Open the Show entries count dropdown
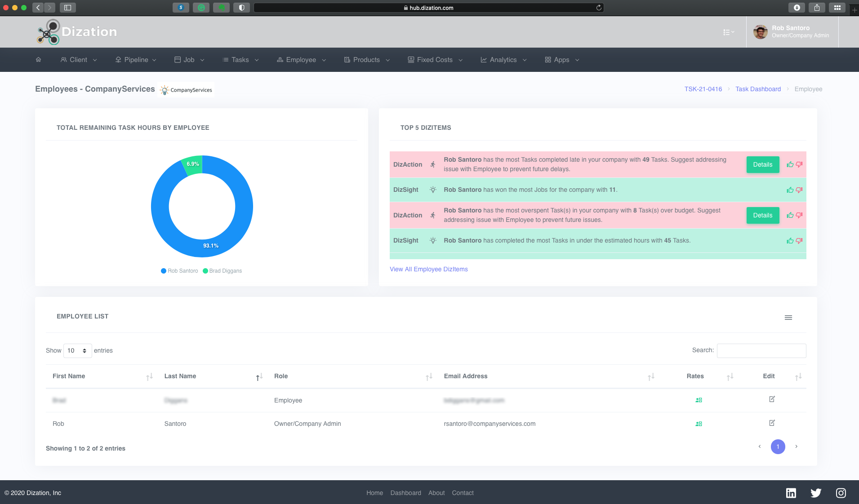Image resolution: width=859 pixels, height=504 pixels. pos(77,351)
